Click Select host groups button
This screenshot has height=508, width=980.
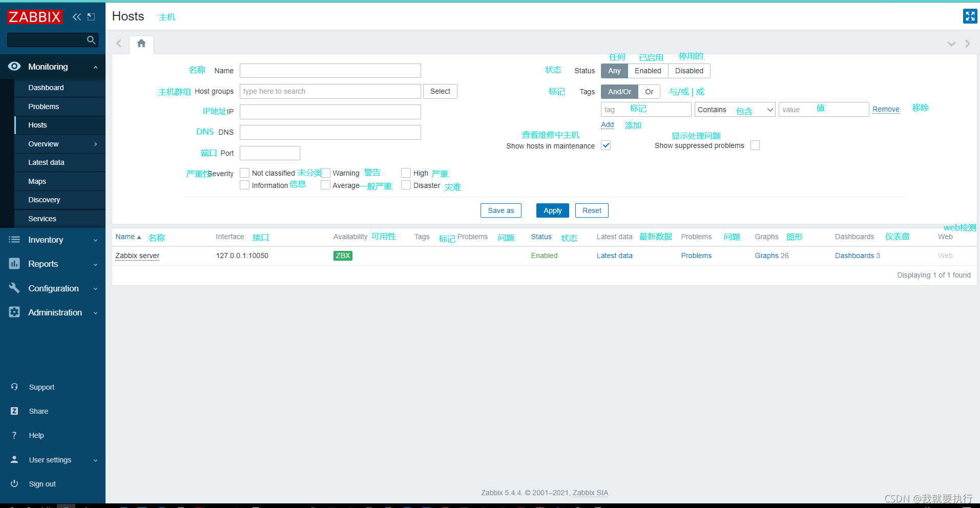[440, 91]
